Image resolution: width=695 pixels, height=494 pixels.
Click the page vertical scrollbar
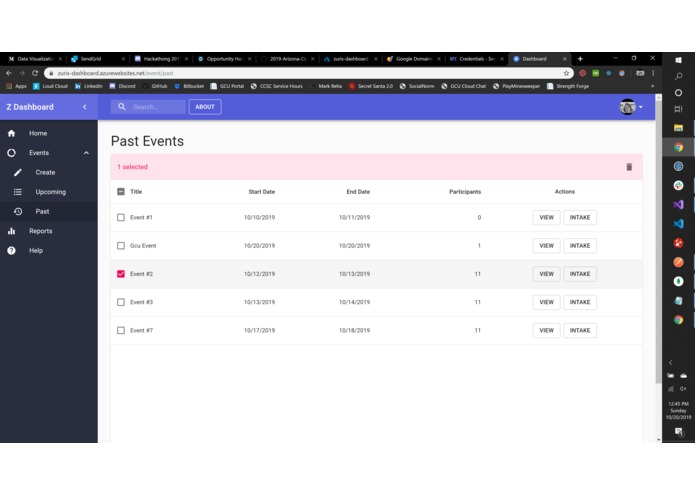click(658, 241)
